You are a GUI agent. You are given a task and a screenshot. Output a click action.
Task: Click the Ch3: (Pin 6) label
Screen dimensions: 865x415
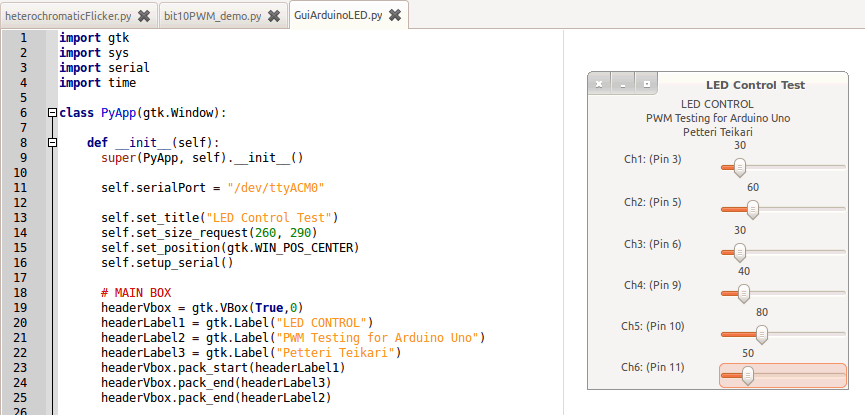[x=653, y=244]
